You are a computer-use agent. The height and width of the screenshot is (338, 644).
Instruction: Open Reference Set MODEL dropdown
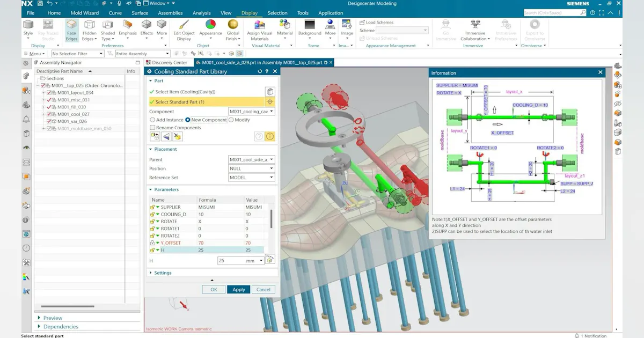point(251,178)
